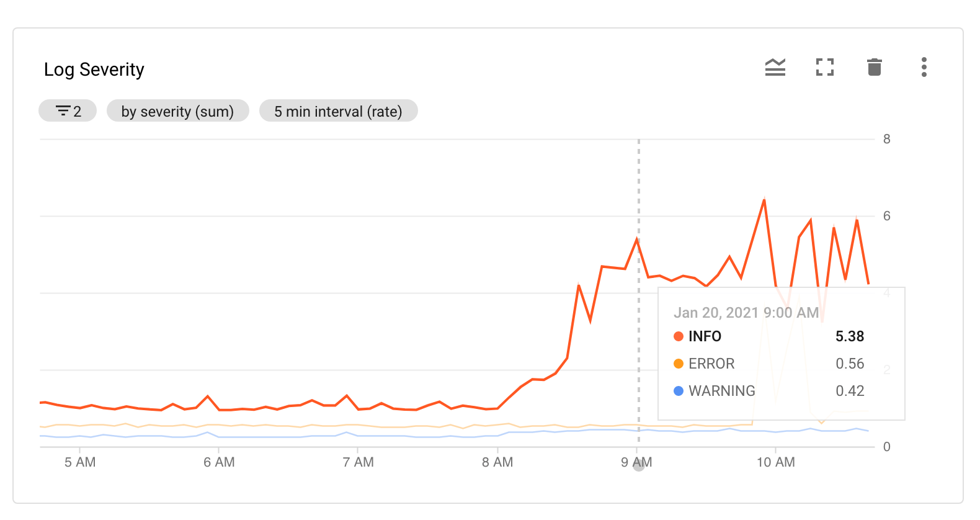Viewport: 980px width, 520px height.
Task: Click the 10 AM label on time axis
Action: (775, 462)
